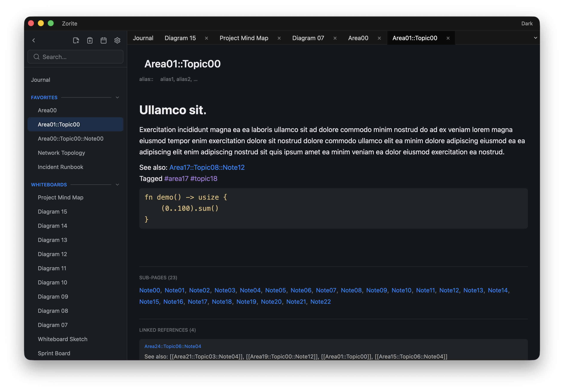Viewport: 564px width, 392px height.
Task: Open Network Topology favorite
Action: (75, 153)
